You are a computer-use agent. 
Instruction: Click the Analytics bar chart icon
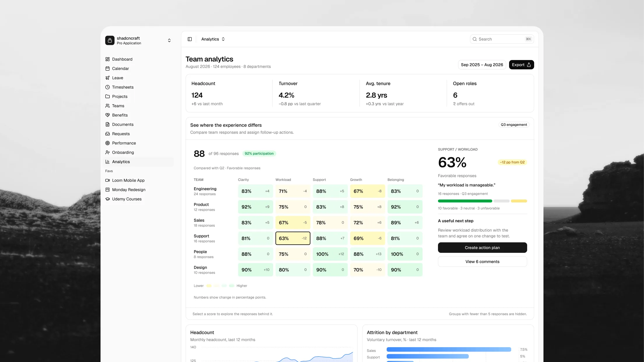tap(108, 162)
